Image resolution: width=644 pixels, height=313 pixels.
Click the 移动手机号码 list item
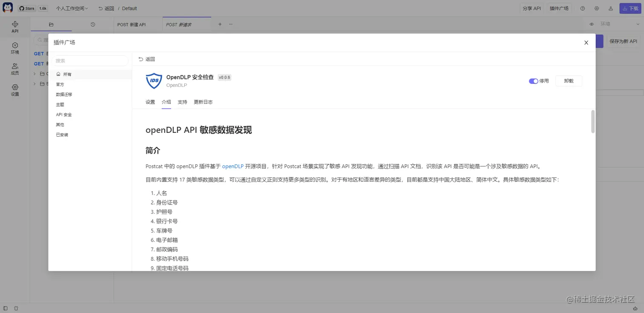pyautogui.click(x=172, y=258)
